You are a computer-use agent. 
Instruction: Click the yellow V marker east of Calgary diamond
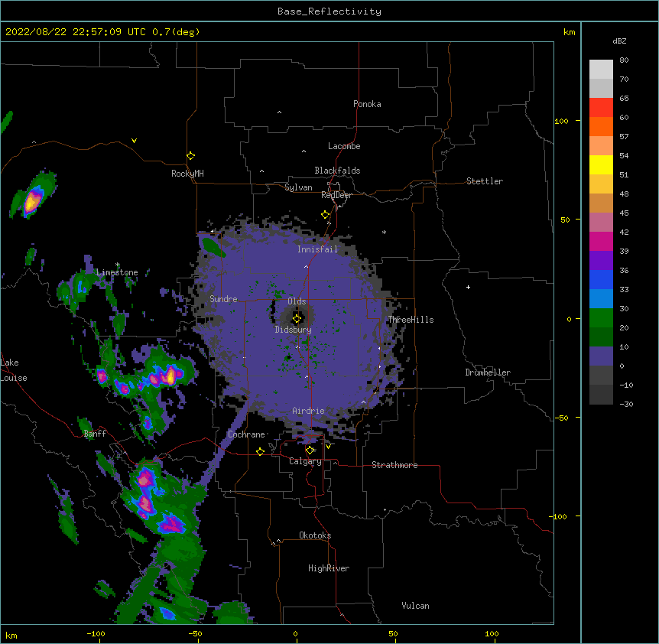point(328,447)
